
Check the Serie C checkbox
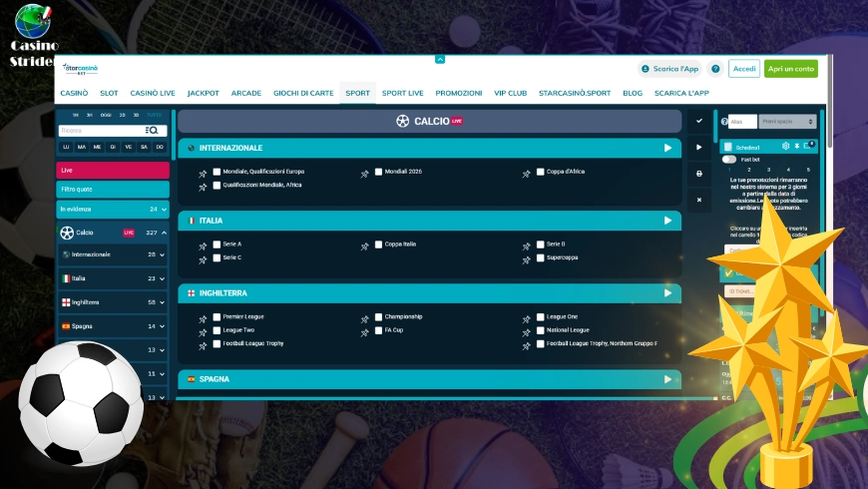[217, 257]
